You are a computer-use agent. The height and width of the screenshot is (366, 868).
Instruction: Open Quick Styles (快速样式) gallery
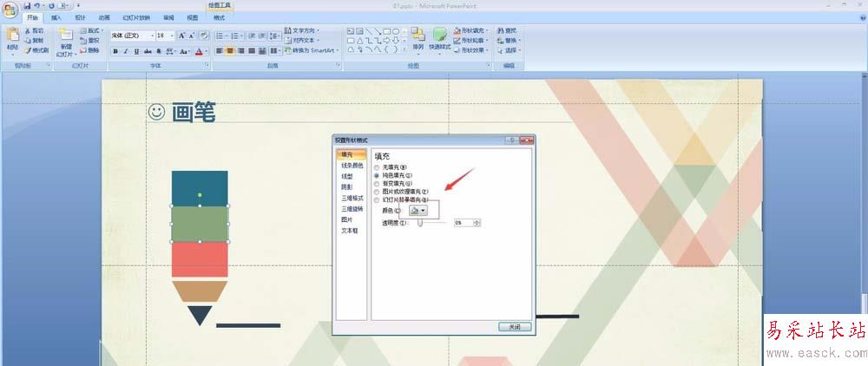(440, 41)
